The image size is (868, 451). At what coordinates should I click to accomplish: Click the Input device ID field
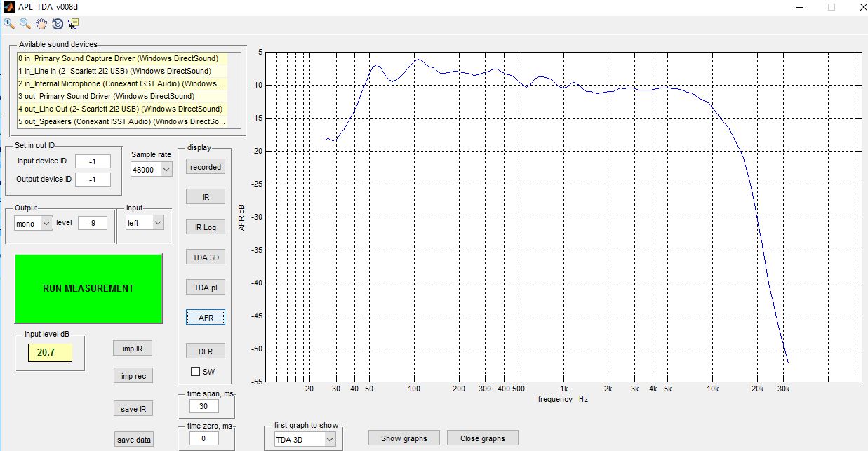93,161
